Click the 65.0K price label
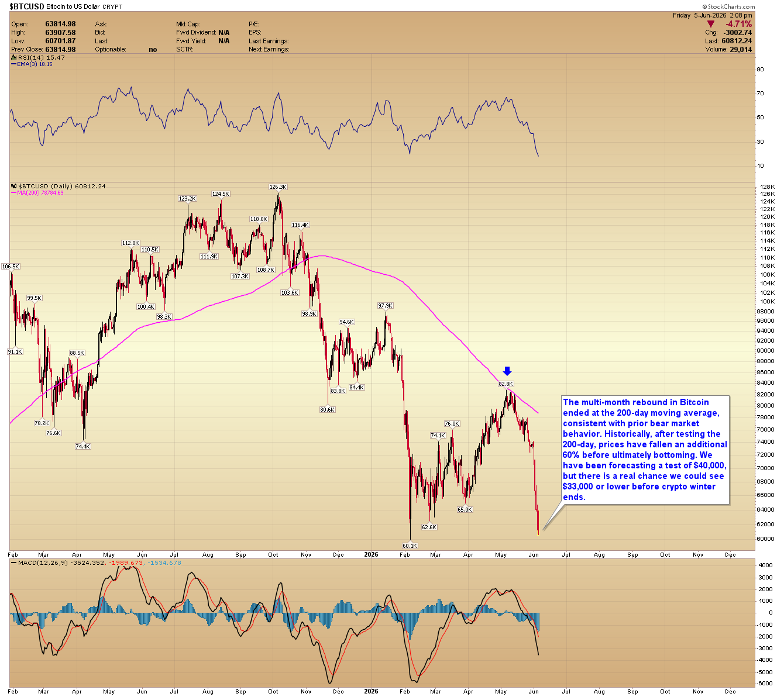This screenshot has height=697, width=784. [x=465, y=509]
